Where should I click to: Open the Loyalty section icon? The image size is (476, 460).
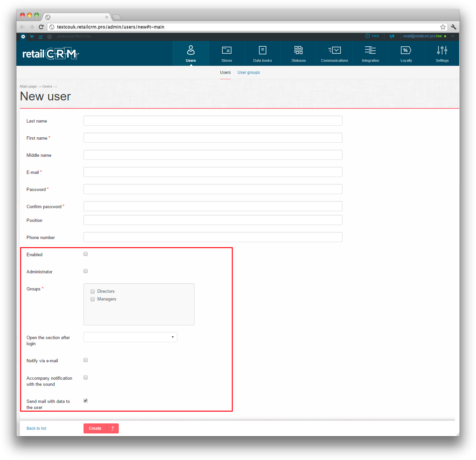click(406, 50)
